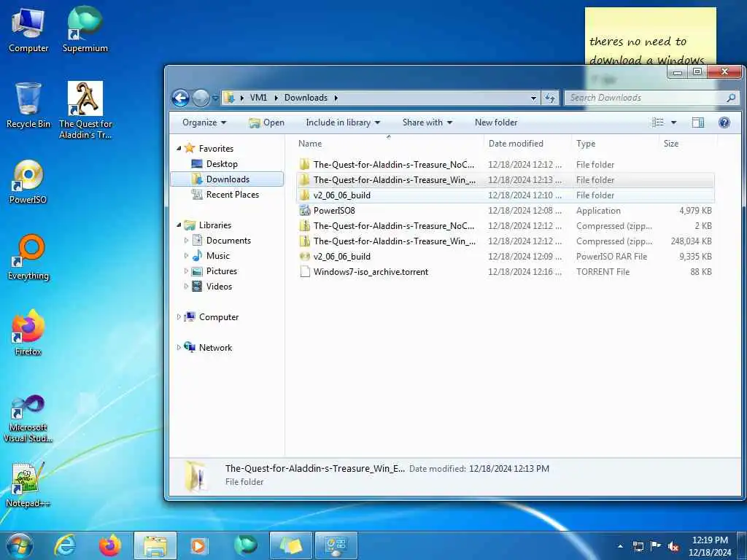Select Downloads in the navigation pane

228,179
